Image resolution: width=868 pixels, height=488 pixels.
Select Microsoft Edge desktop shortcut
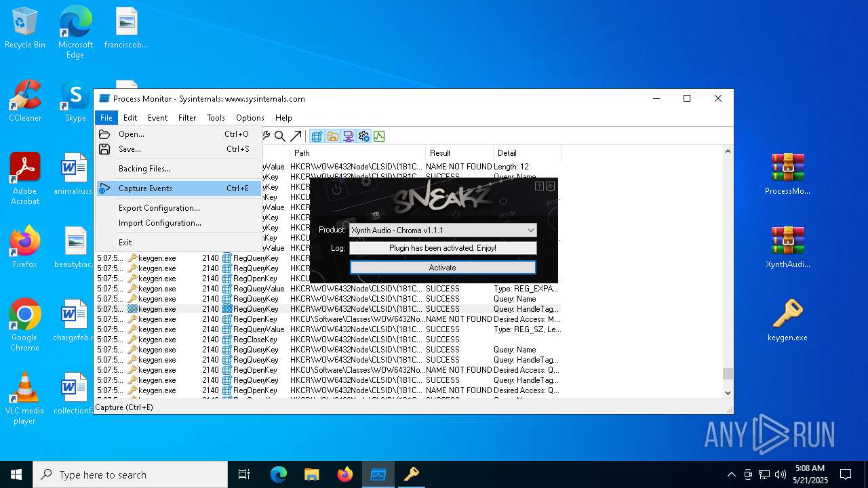(75, 33)
